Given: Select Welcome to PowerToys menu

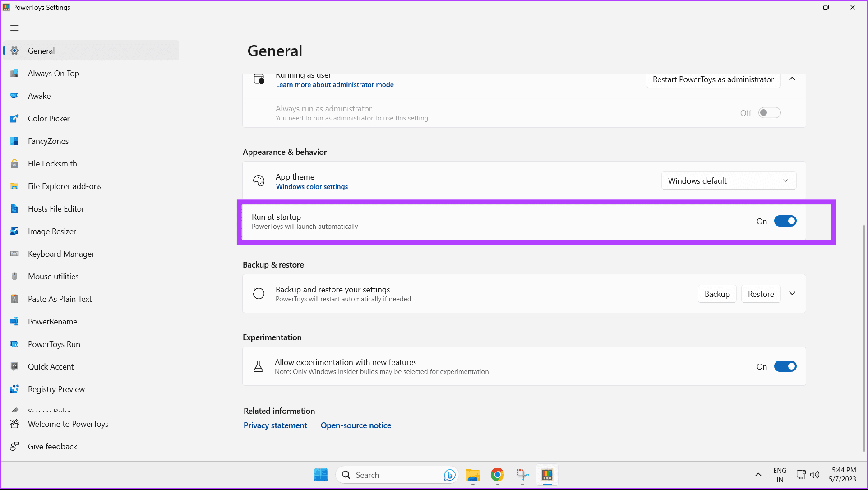Looking at the screenshot, I should coord(68,424).
